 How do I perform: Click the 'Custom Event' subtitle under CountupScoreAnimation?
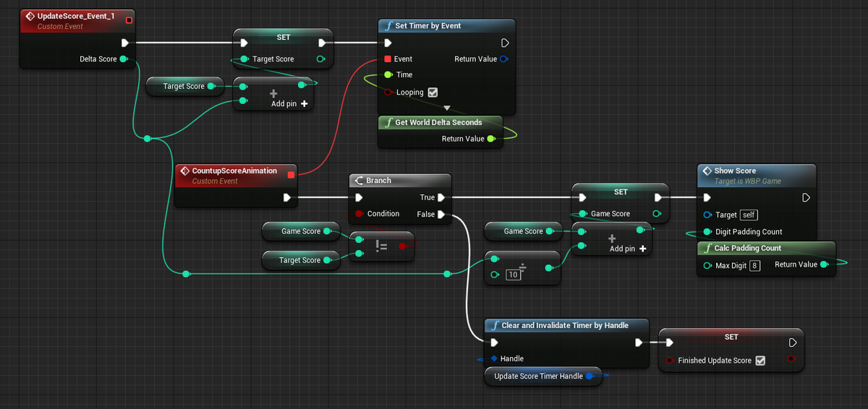coord(216,181)
